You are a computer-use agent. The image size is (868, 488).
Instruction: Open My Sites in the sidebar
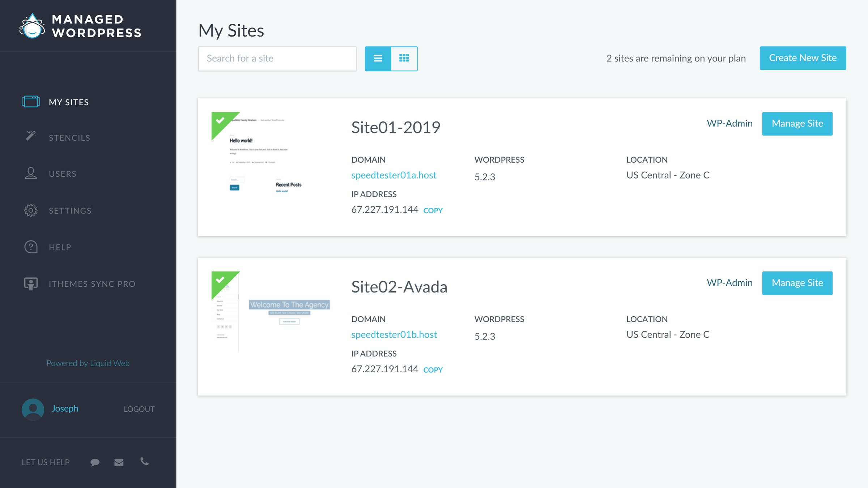69,102
